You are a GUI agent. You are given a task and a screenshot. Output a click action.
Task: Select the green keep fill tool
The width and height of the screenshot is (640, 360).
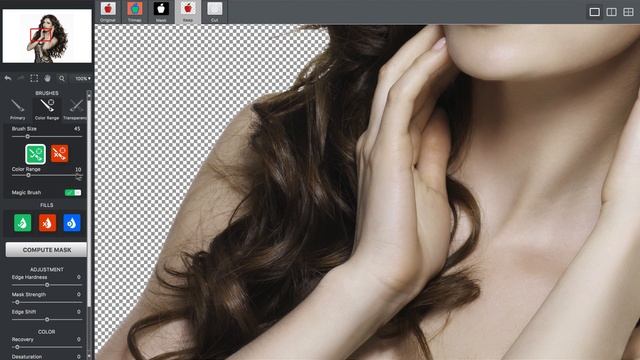tap(22, 223)
